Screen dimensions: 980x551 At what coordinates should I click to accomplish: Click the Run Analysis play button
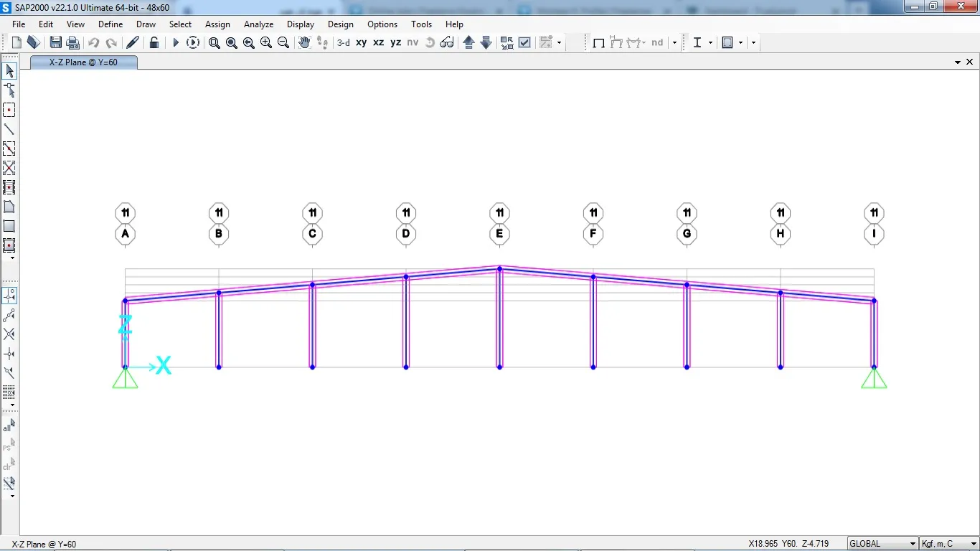click(x=176, y=43)
